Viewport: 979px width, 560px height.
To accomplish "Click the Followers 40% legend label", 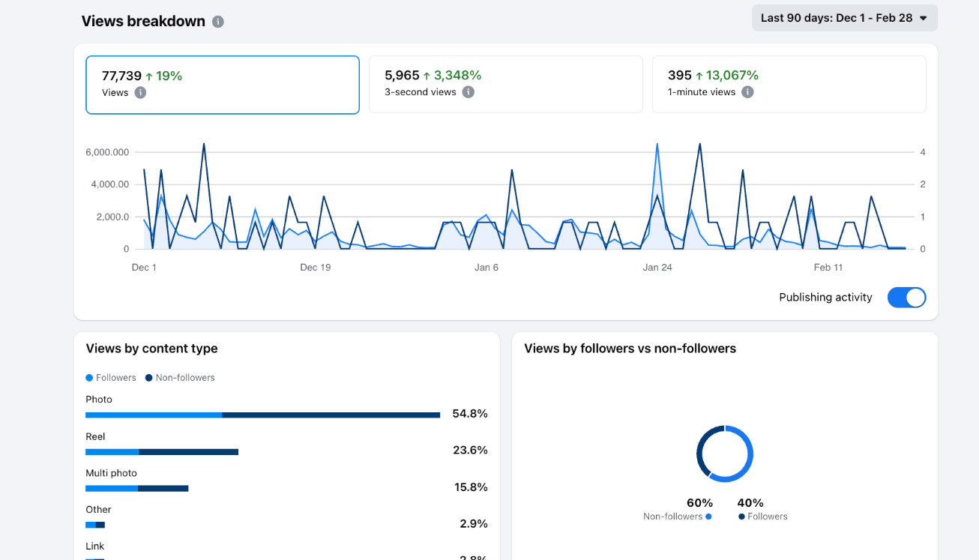I will 767,517.
